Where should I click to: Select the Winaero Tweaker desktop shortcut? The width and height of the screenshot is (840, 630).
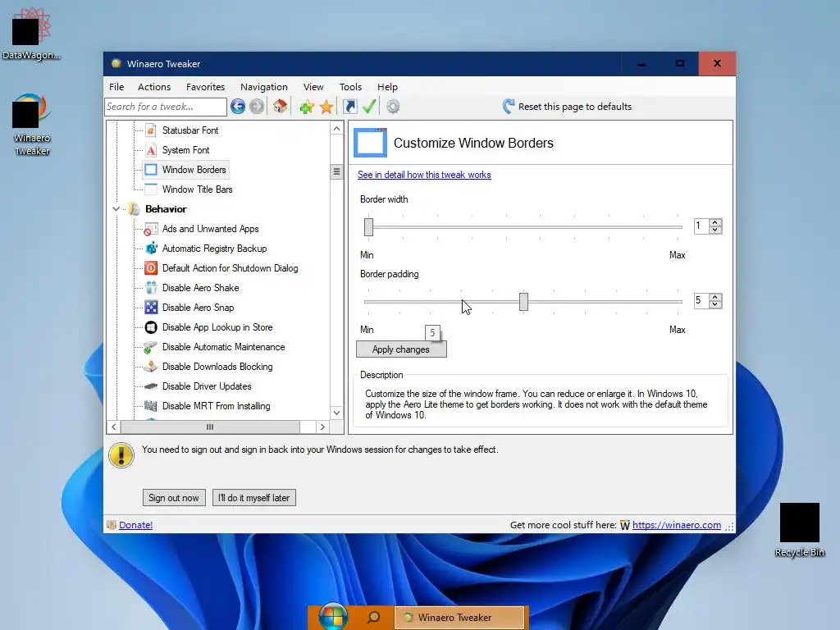click(32, 125)
